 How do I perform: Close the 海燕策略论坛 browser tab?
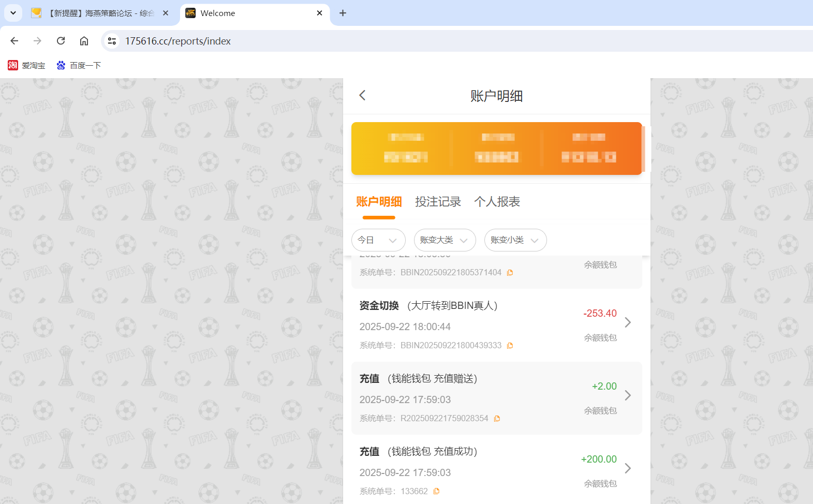click(166, 13)
